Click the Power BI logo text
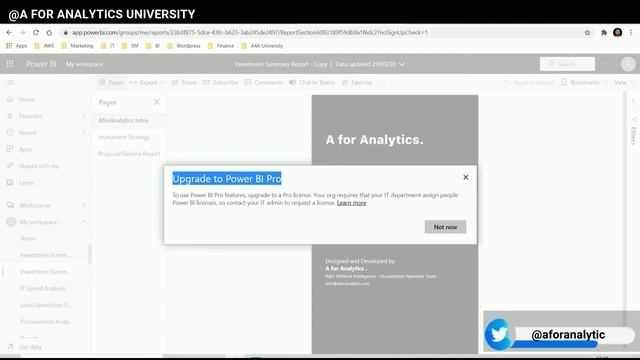Image resolution: width=640 pixels, height=360 pixels. coord(41,64)
